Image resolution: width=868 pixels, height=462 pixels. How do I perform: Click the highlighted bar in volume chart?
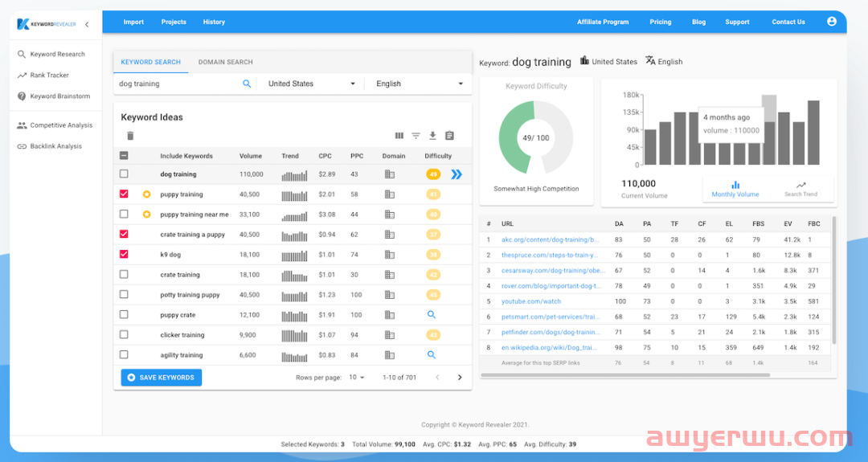coord(769,130)
